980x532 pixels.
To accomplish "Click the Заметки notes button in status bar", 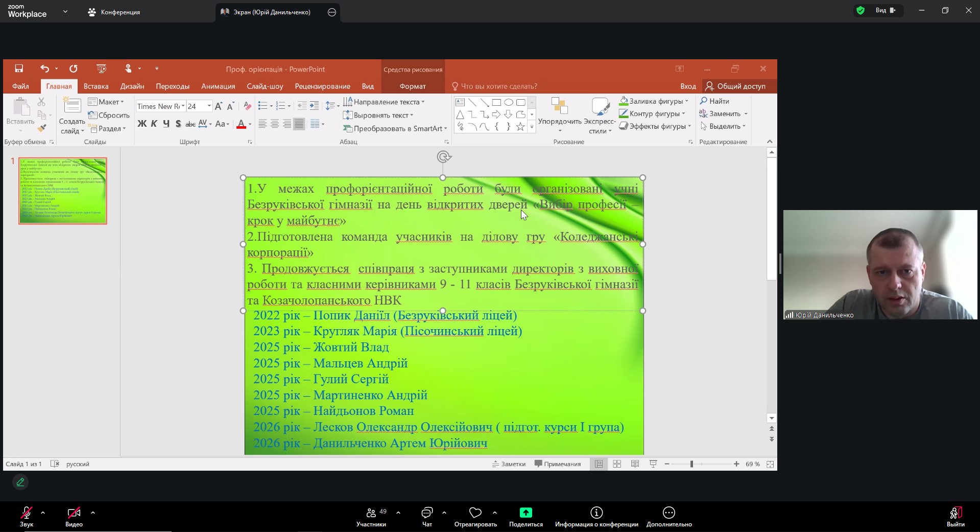I will [x=509, y=464].
